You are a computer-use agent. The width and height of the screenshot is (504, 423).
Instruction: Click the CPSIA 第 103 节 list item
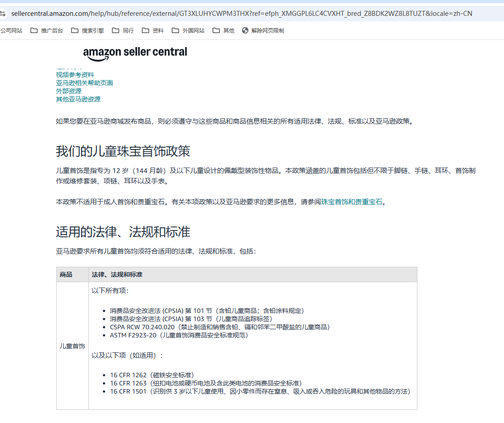pyautogui.click(x=191, y=319)
